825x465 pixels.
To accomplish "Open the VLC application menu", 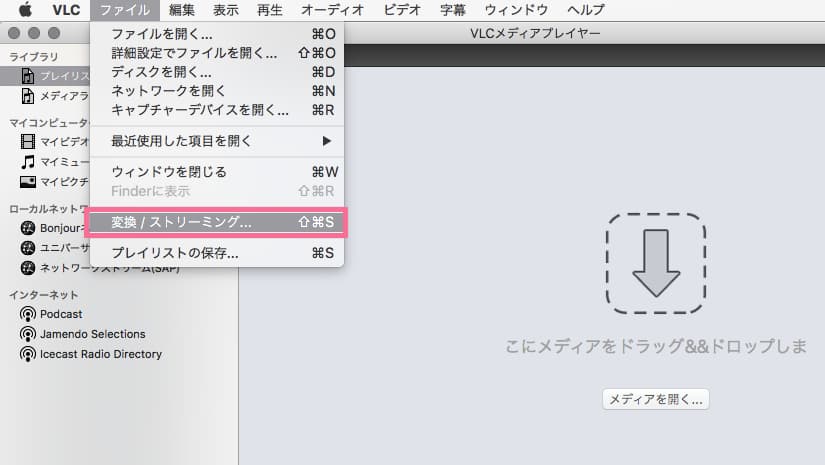I will pos(66,9).
